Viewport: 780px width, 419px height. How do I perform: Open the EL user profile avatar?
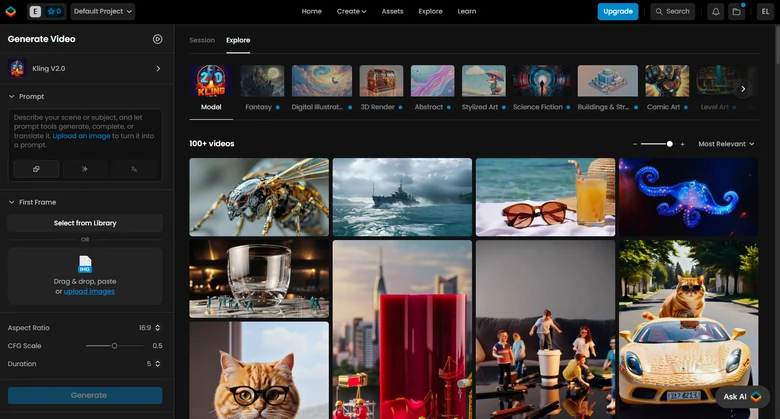[765, 11]
